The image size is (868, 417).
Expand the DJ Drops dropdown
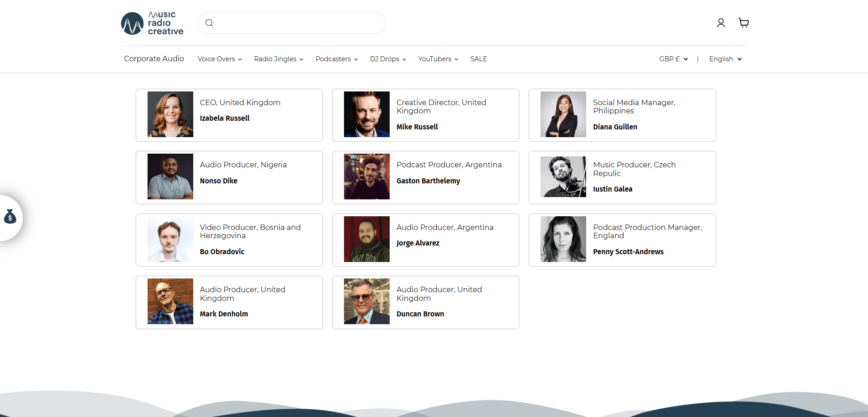coord(387,59)
